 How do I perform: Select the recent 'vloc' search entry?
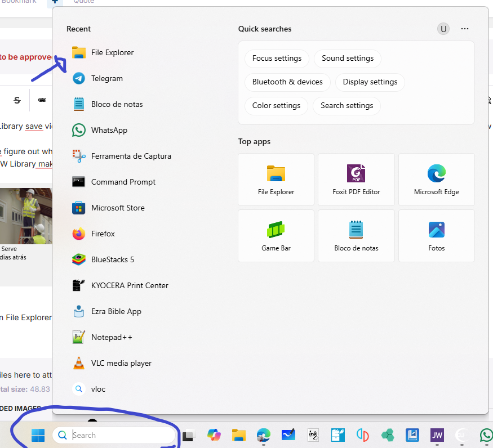98,389
